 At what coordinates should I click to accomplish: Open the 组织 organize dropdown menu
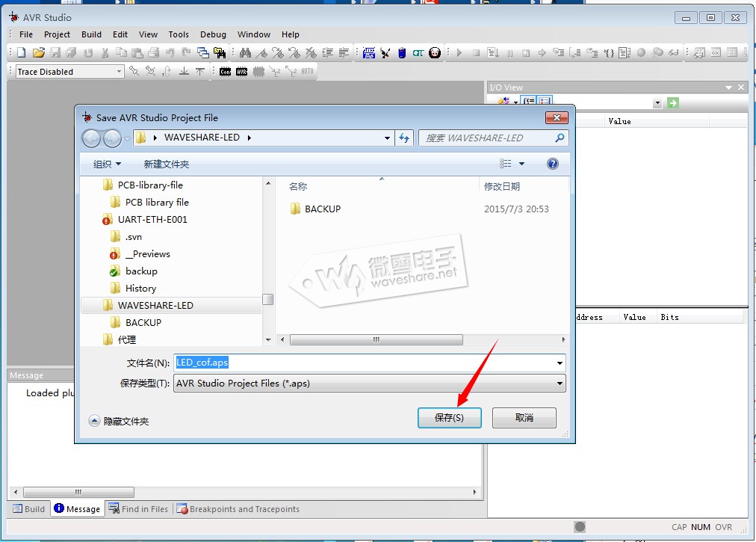tap(107, 164)
